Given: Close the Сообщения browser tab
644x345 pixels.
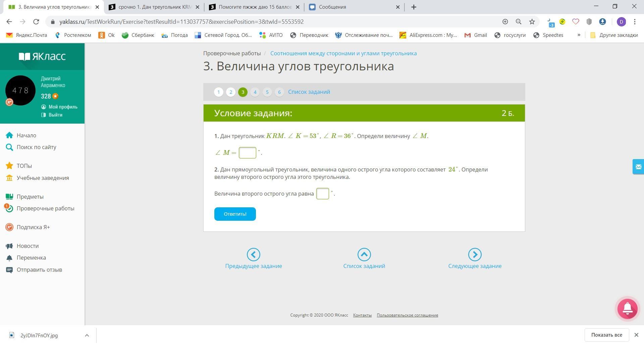Looking at the screenshot, I should [398, 7].
